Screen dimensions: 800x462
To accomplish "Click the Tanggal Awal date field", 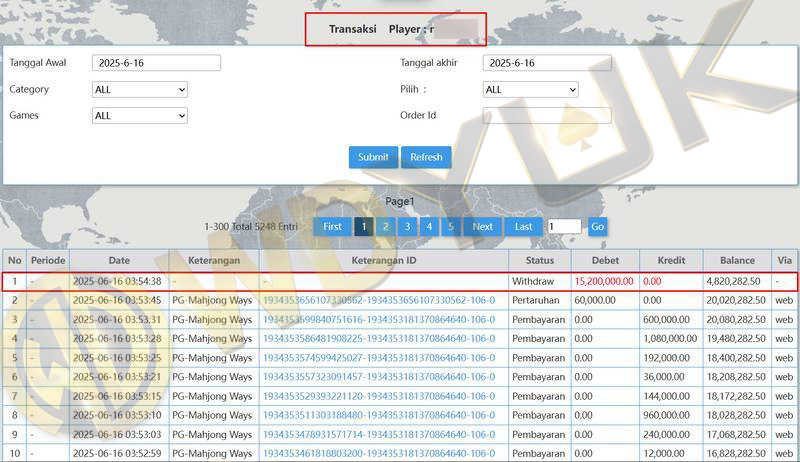I will click(156, 63).
